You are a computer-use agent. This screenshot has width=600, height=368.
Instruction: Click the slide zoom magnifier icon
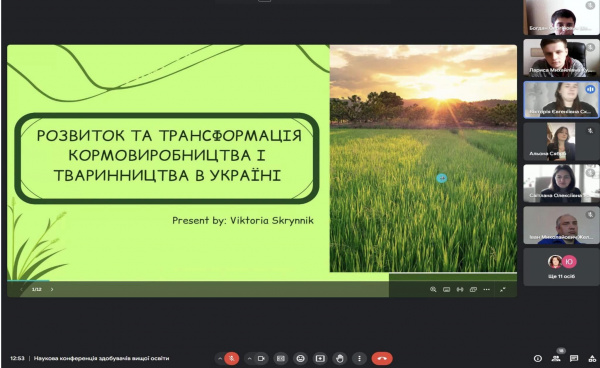(433, 289)
